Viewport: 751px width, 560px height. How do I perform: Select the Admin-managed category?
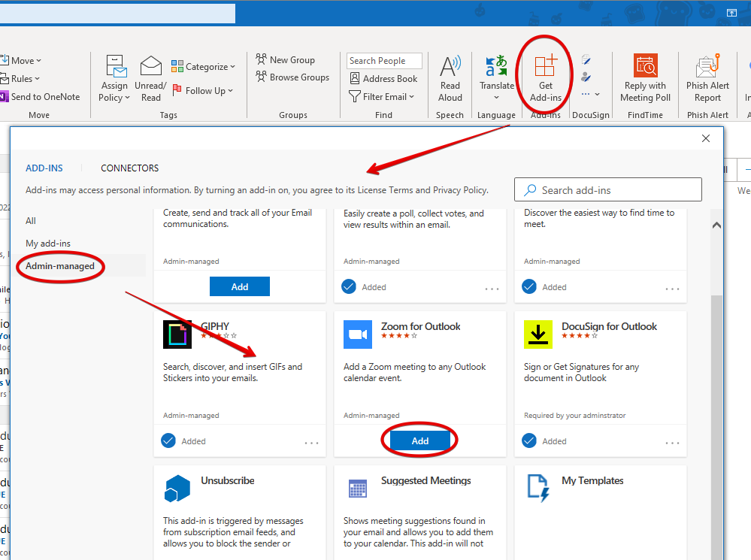point(60,266)
